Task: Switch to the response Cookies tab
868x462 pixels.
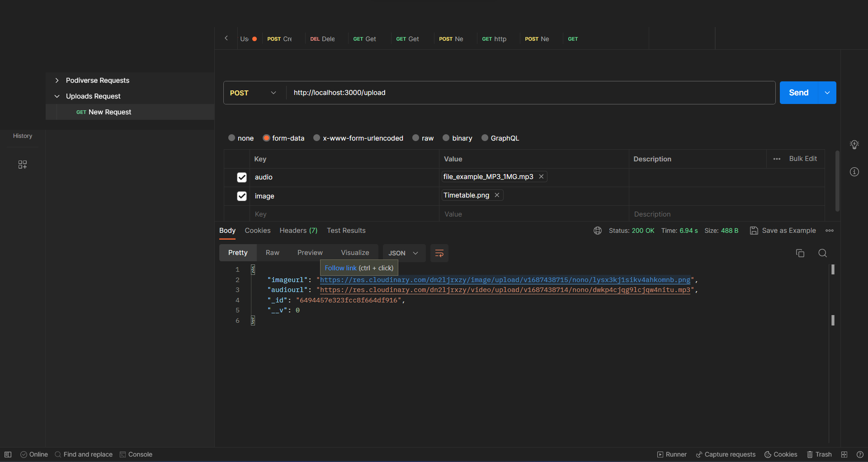Action: click(x=258, y=231)
